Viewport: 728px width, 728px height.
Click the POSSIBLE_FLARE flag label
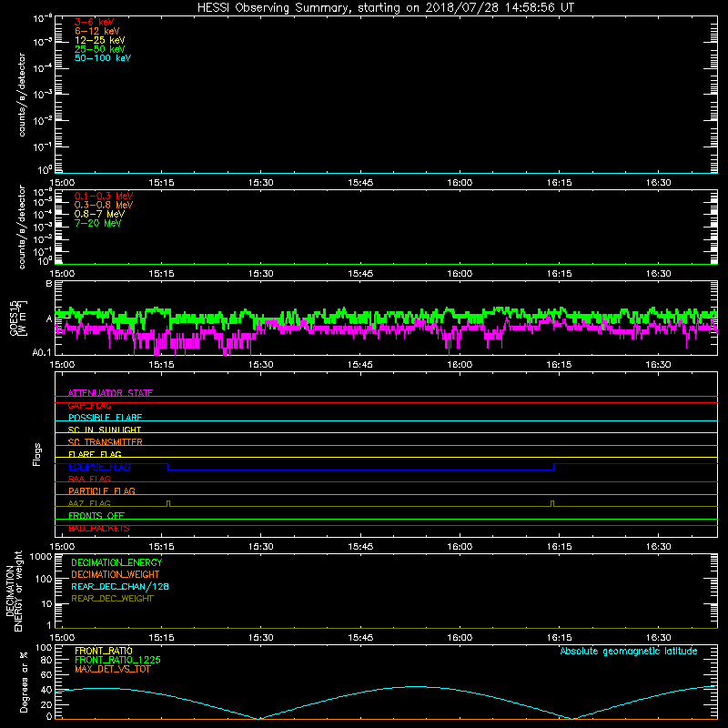point(105,418)
